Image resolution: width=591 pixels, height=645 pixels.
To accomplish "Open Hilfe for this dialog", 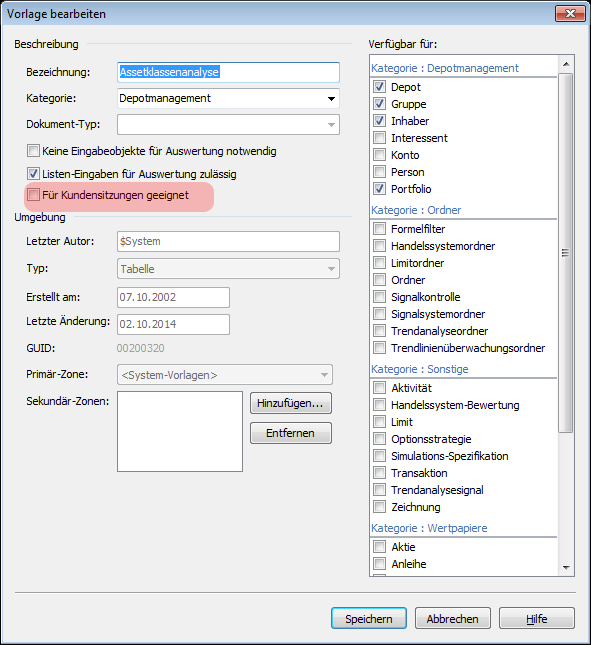I will coord(536,618).
